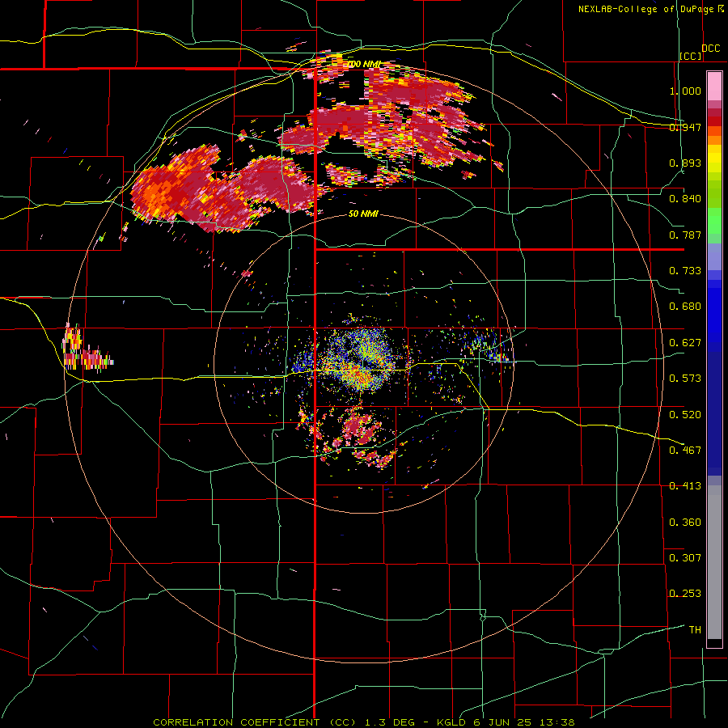Pick the light pink color at scale top
Viewport: 728px width, 728px height.
click(714, 87)
